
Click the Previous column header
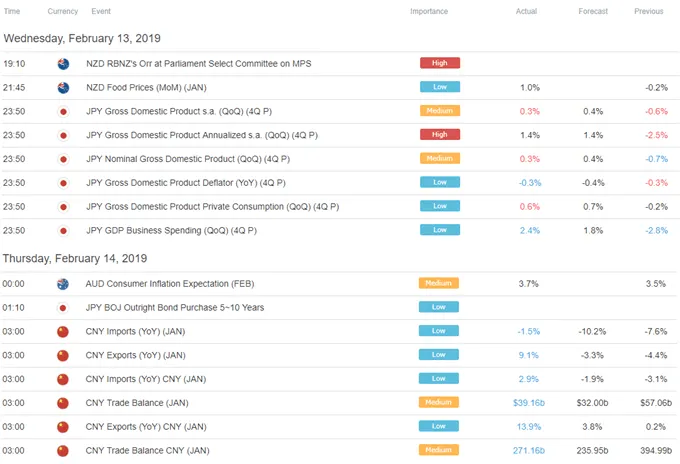pyautogui.click(x=649, y=11)
